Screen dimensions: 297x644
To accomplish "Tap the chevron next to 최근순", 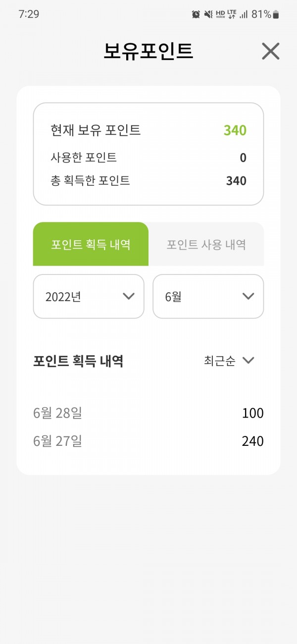I will point(248,361).
